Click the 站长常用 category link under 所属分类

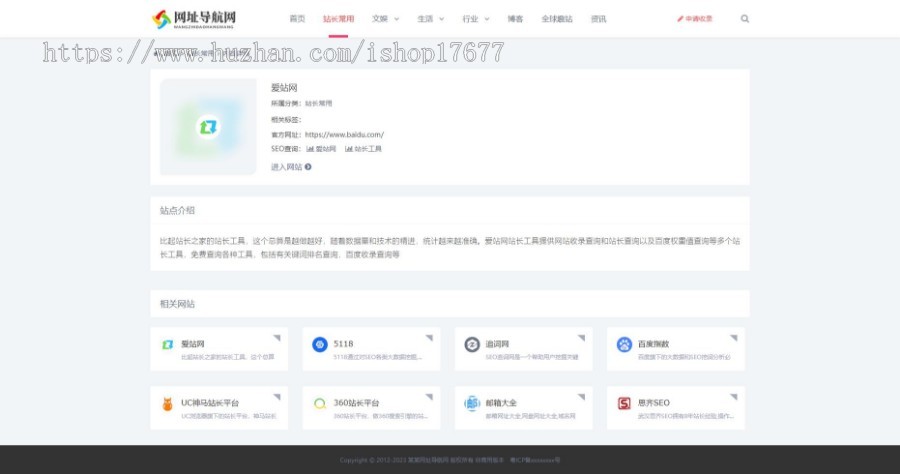click(x=318, y=104)
